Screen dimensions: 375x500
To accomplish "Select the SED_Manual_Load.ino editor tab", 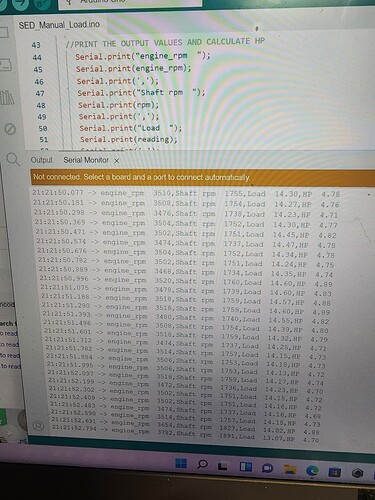I will click(59, 25).
